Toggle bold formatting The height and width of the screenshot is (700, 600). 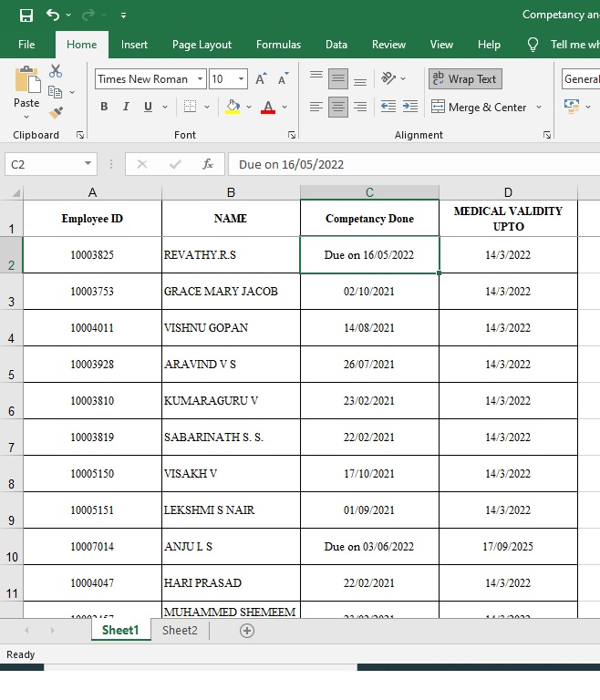tap(104, 107)
